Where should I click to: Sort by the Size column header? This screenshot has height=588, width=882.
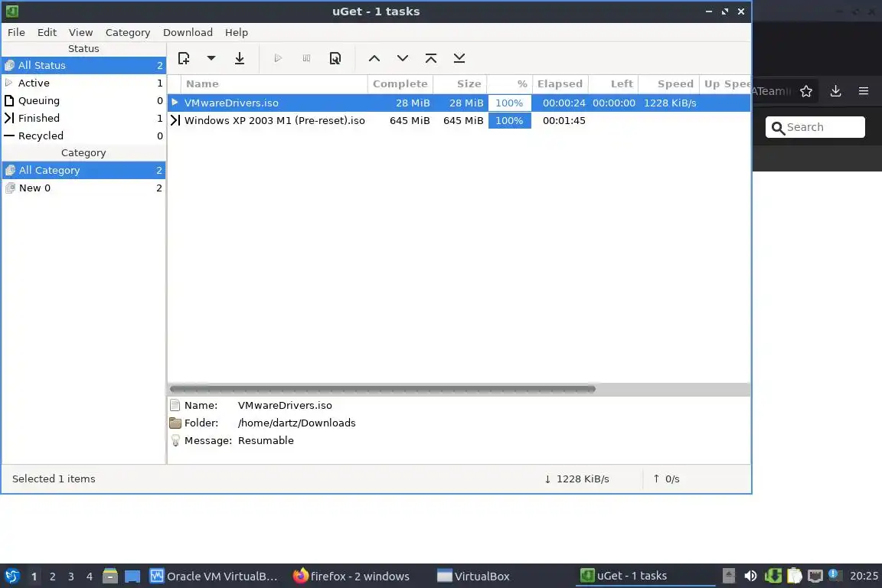pos(460,84)
